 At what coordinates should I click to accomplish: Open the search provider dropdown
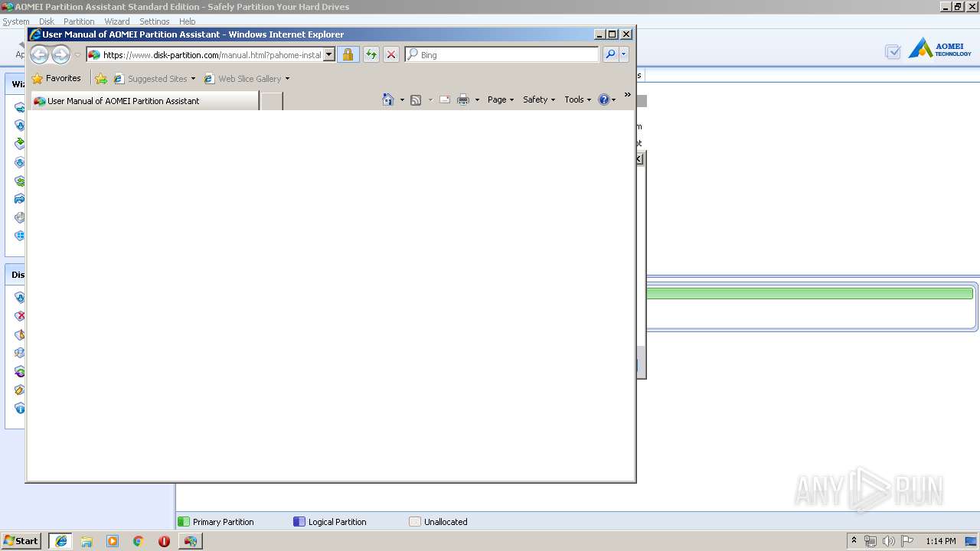point(624,54)
